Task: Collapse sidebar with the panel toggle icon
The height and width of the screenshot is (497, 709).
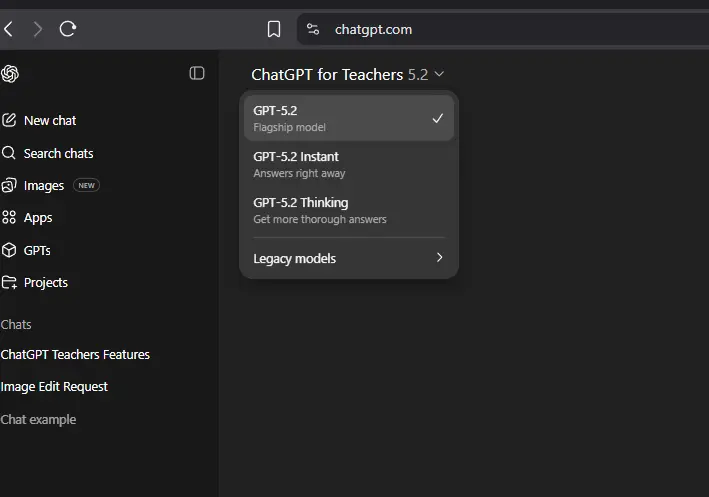Action: [x=197, y=73]
